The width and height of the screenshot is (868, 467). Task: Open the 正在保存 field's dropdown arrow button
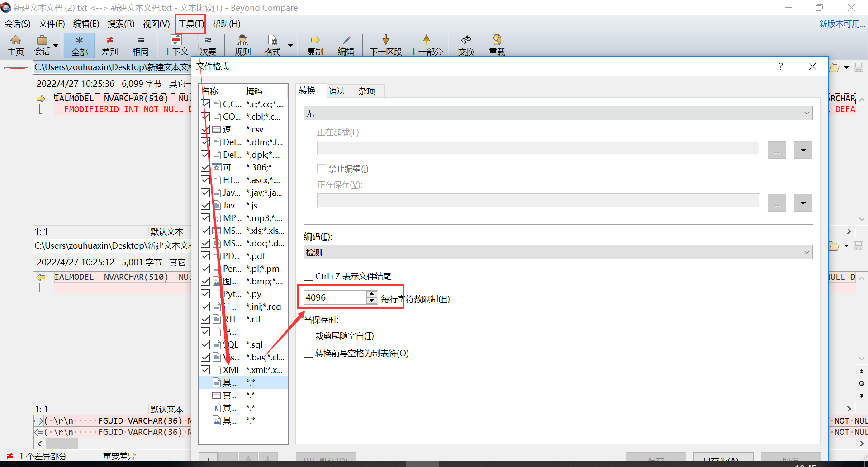pos(803,203)
